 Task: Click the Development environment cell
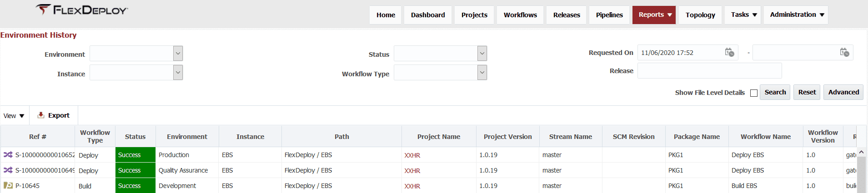point(187,186)
